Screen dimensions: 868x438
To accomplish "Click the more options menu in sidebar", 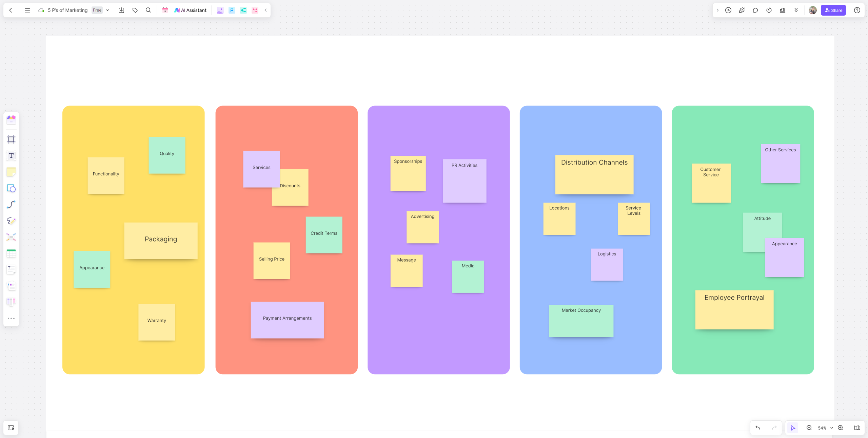I will click(x=11, y=319).
